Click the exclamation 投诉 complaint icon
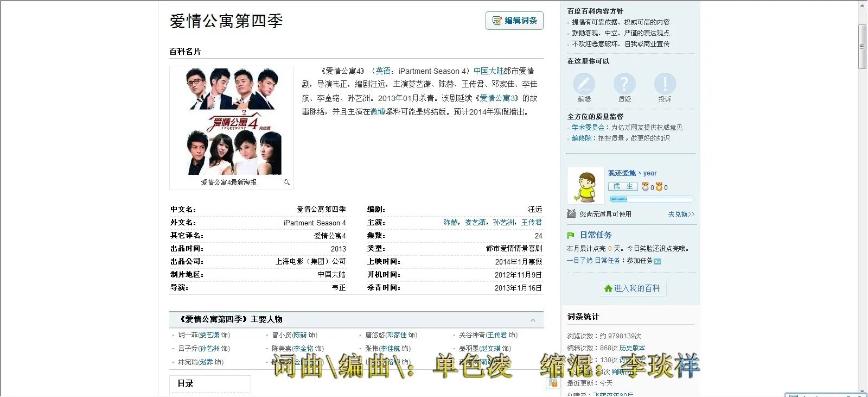868x397 pixels. coord(665,84)
